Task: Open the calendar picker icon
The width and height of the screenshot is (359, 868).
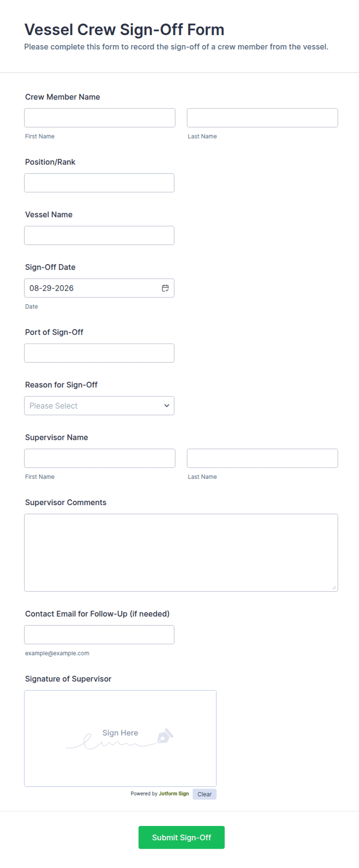Action: point(165,288)
